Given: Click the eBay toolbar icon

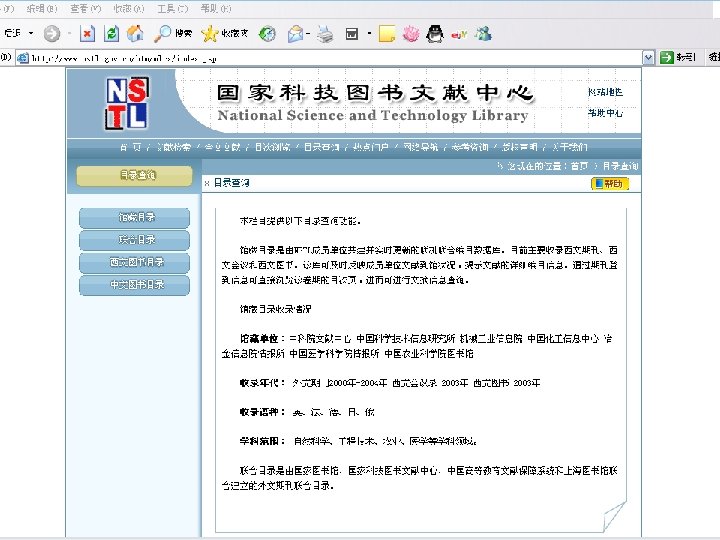Looking at the screenshot, I should [x=459, y=34].
